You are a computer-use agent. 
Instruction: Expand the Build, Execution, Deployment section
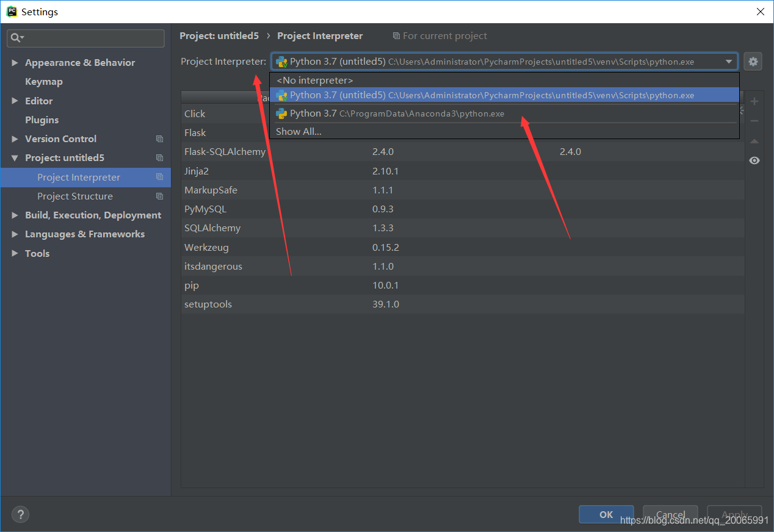tap(15, 215)
